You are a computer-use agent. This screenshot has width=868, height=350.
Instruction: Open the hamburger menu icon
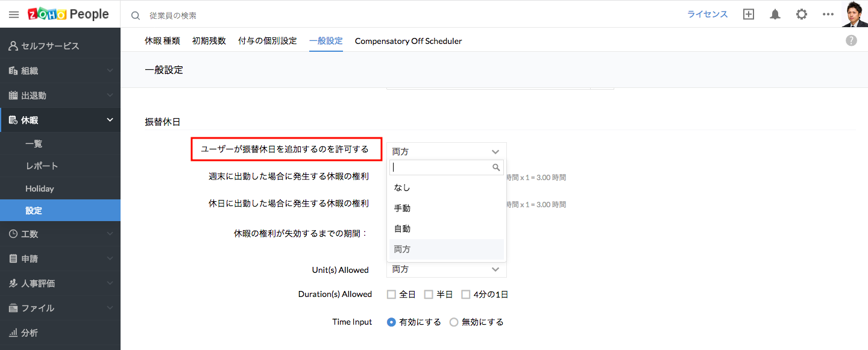point(14,14)
